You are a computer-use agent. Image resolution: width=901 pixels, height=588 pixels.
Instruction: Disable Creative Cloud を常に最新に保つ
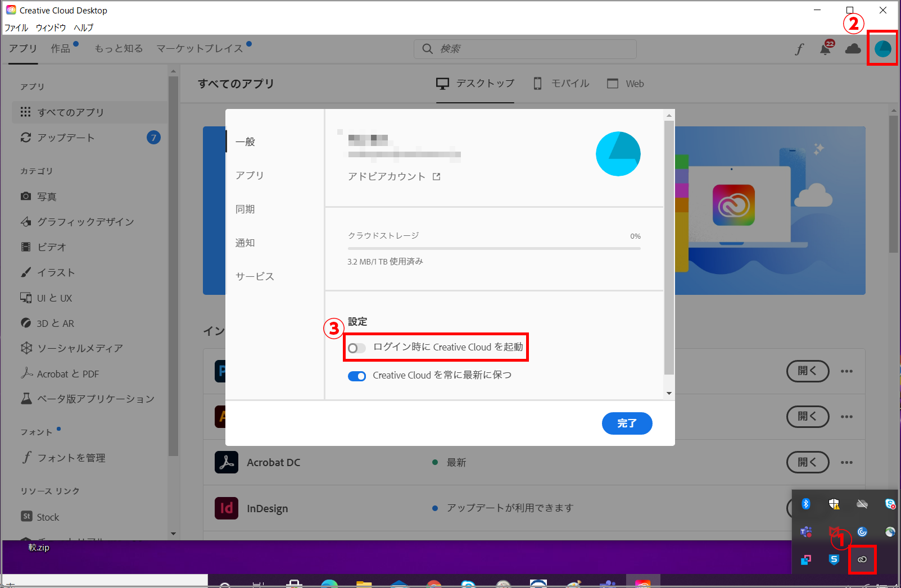coord(356,376)
